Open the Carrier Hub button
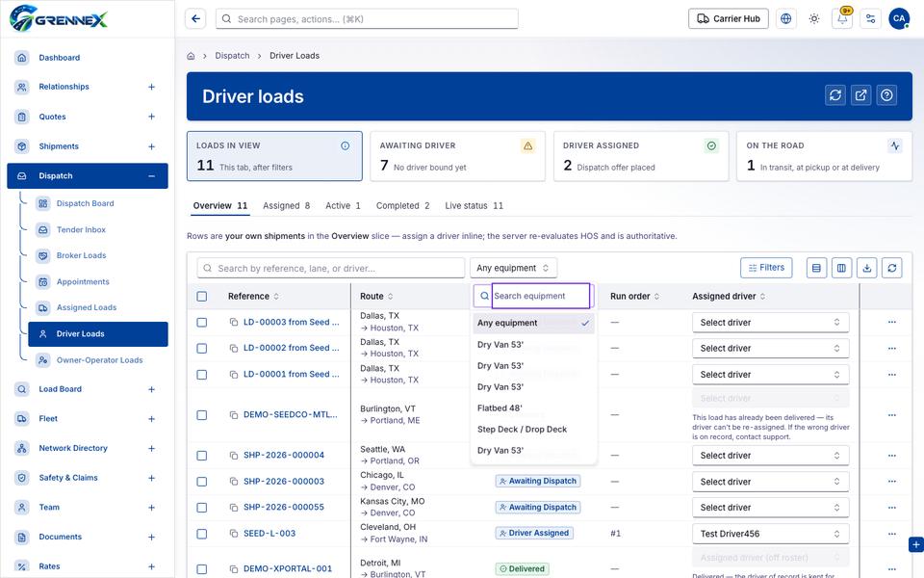 729,19
